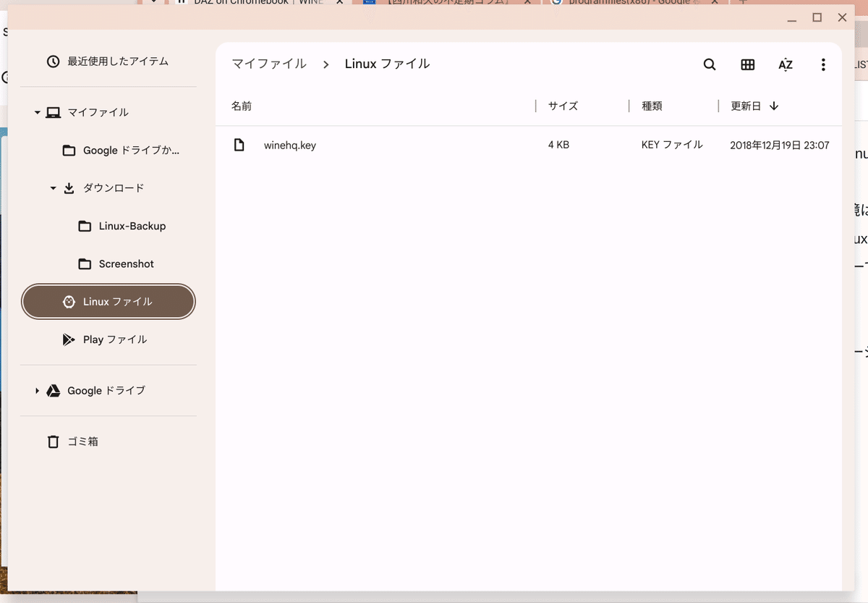Click the laptop icon beside マイファイル

tap(53, 112)
